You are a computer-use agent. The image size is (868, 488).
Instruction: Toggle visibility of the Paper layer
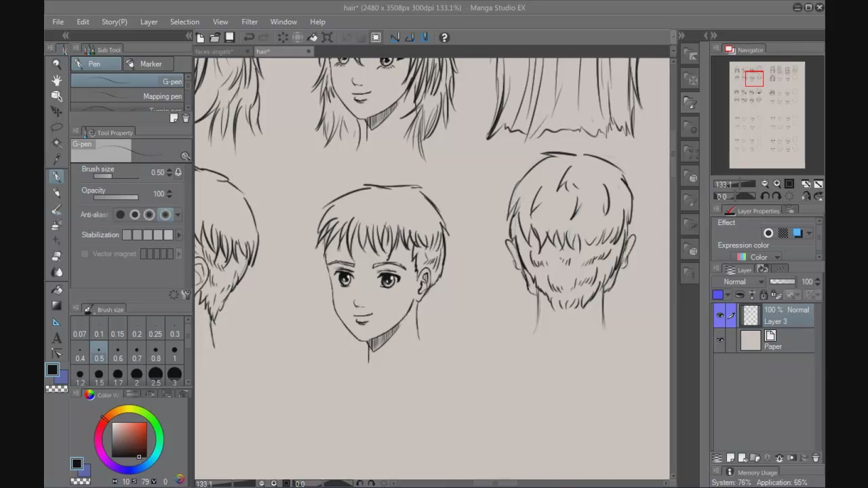point(719,340)
